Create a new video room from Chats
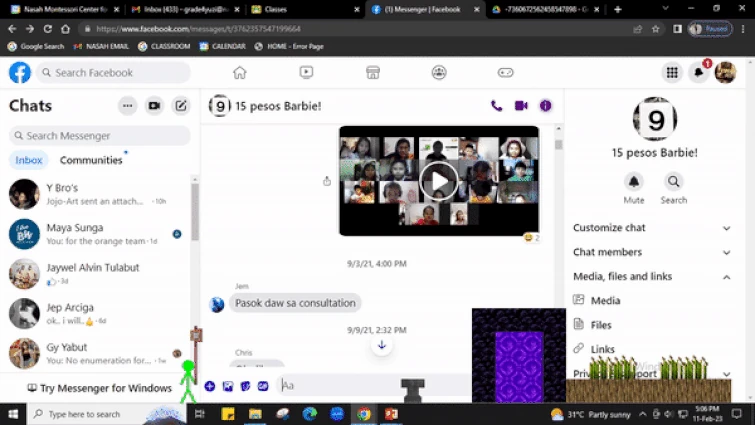 click(x=154, y=106)
